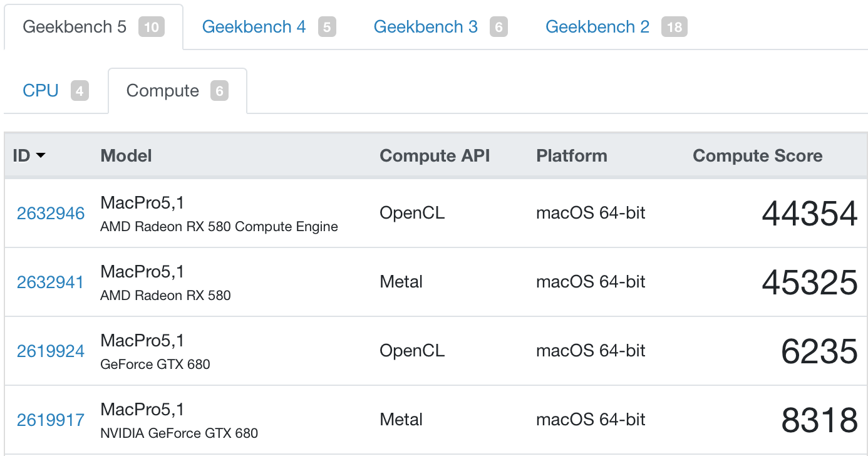Click MacPro5,1 in the 2632941 row
The height and width of the screenshot is (456, 868).
[142, 272]
